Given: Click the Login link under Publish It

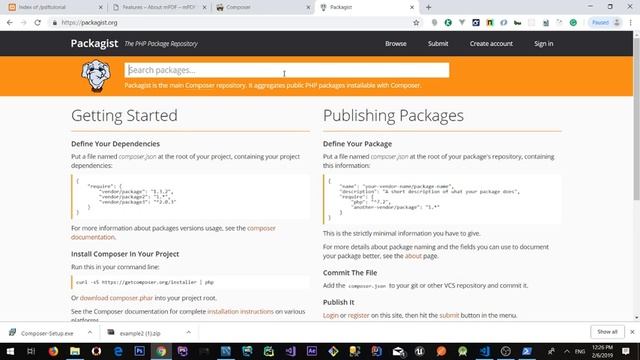Looking at the screenshot, I should tap(331, 316).
